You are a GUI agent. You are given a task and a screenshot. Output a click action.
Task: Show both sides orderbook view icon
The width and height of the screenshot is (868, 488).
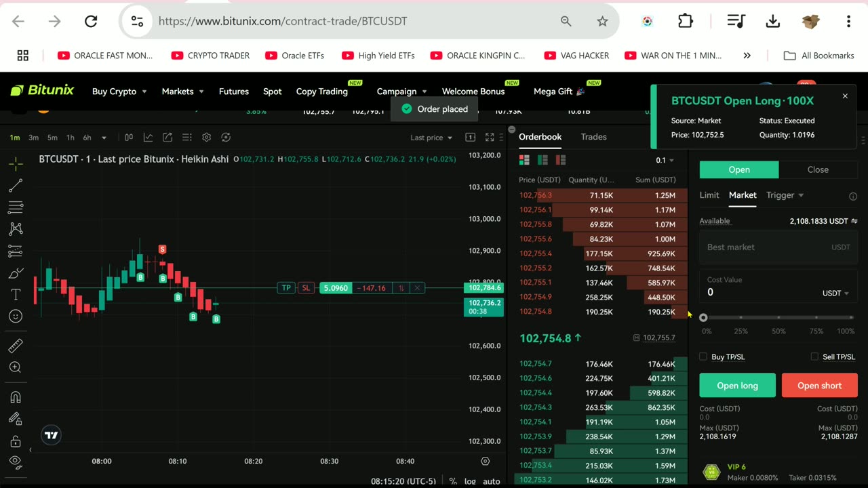524,160
